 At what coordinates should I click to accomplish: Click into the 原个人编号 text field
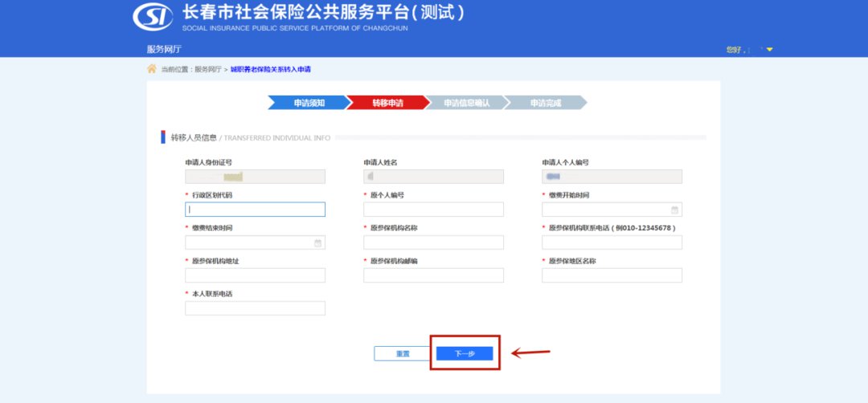(x=433, y=210)
